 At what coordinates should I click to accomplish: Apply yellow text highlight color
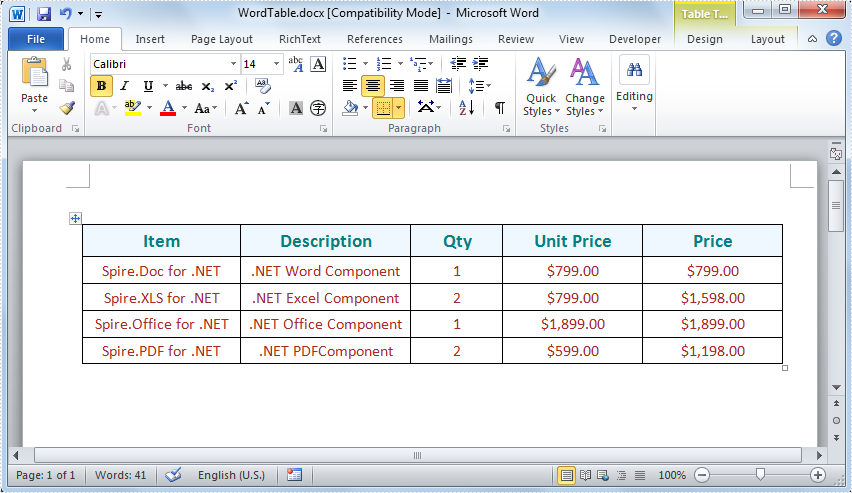click(133, 108)
